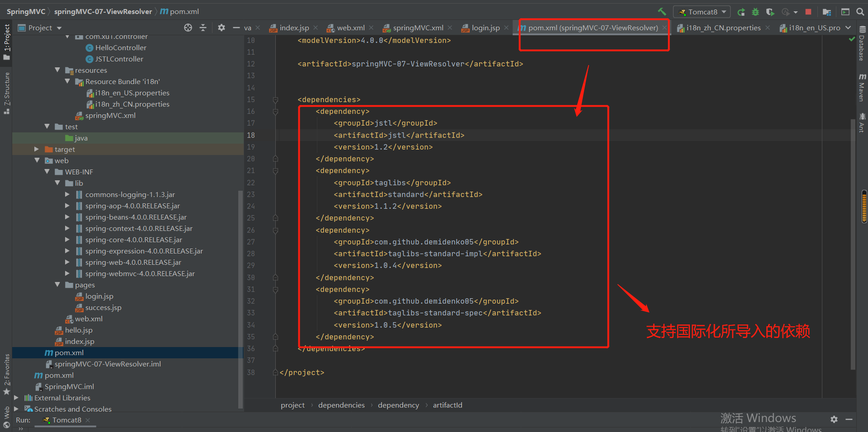Toggle the 1: Project side tab

tap(6, 42)
